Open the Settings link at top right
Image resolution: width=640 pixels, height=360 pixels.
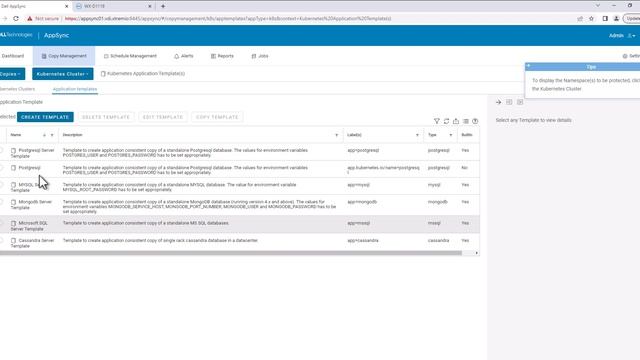coord(631,56)
